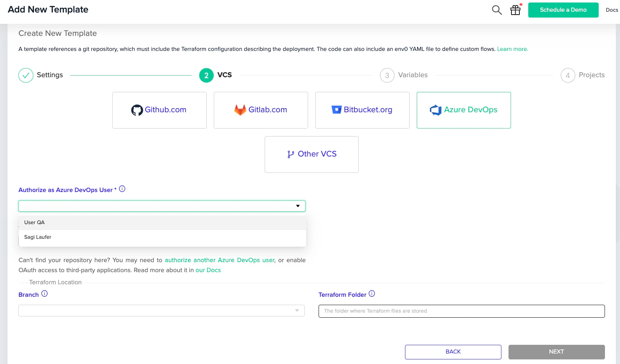Show the Terraform Folder info icon
This screenshot has width=620, height=364.
click(372, 293)
